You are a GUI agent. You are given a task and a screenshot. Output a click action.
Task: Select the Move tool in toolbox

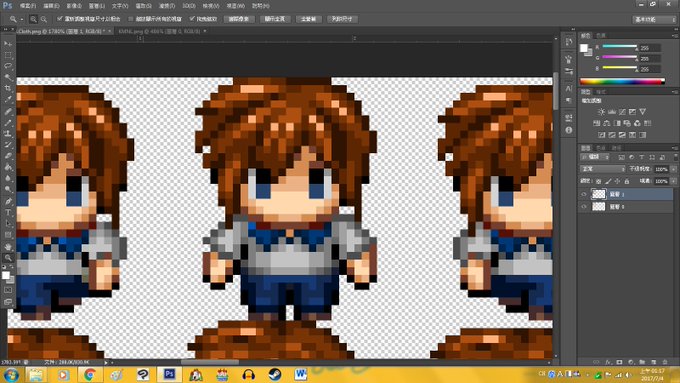pos(8,44)
